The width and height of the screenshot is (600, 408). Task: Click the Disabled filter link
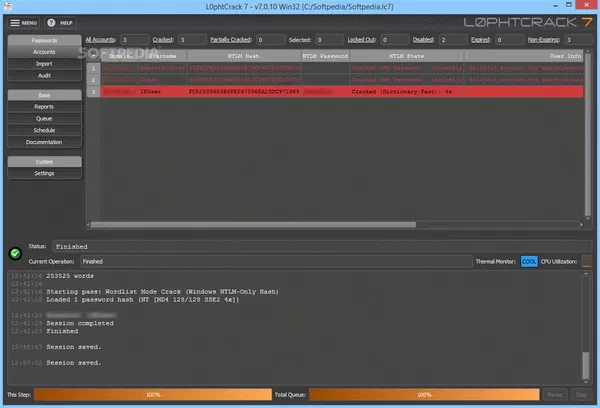[424, 40]
